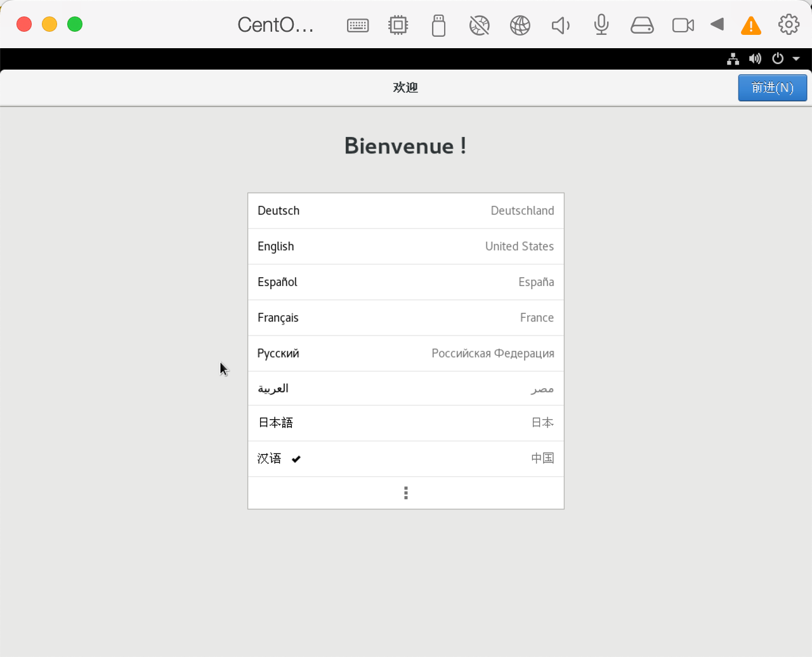Screen dimensions: 812x657
Task: Open the hard drive icon
Action: click(642, 25)
